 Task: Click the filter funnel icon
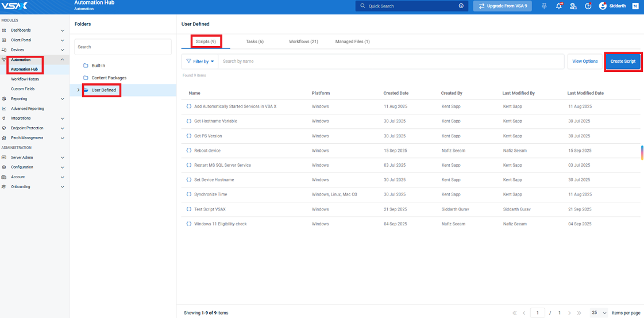[188, 62]
